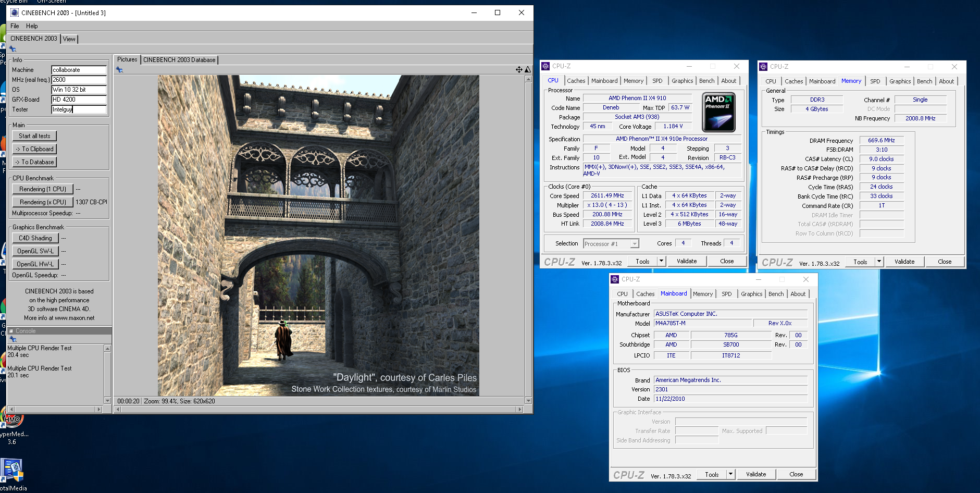
Task: Switch to the CPU tab in the Mainboard window
Action: point(623,294)
